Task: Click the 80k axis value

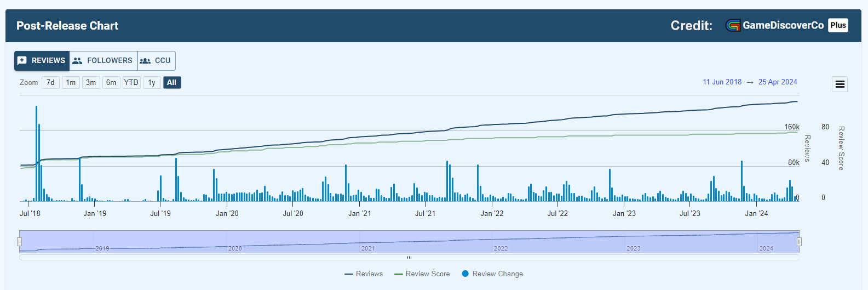Action: pos(794,163)
